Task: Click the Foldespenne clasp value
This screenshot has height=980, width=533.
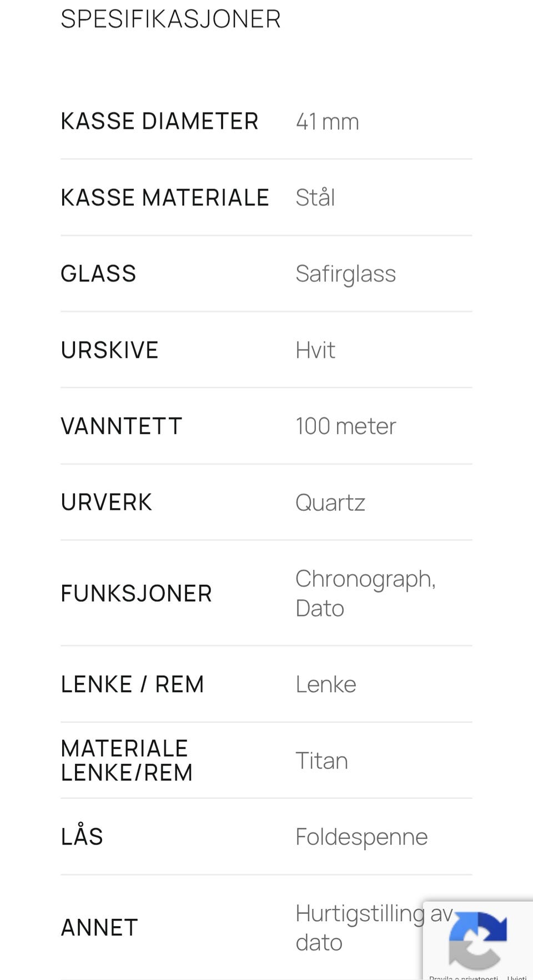Action: pyautogui.click(x=361, y=837)
